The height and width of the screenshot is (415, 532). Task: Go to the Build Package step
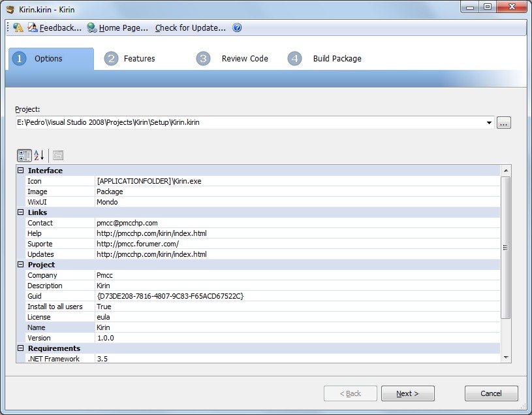point(324,58)
